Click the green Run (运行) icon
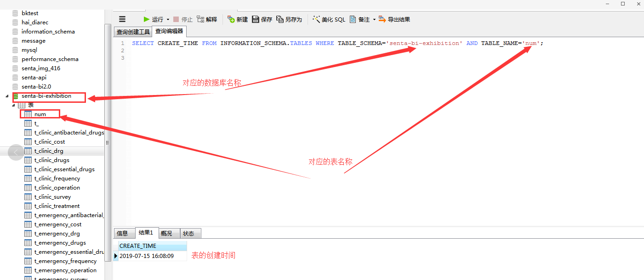Viewport: 644px width, 280px height. point(147,19)
